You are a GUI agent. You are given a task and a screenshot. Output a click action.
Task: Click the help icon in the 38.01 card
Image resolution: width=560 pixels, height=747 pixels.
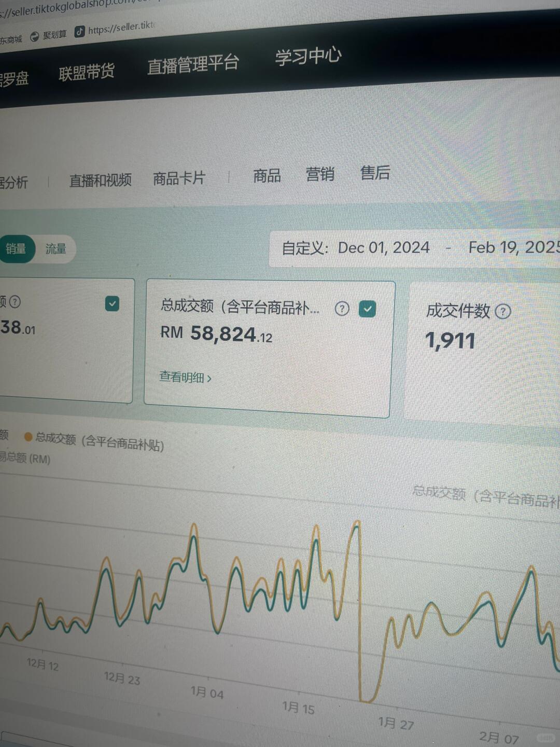coord(15,301)
